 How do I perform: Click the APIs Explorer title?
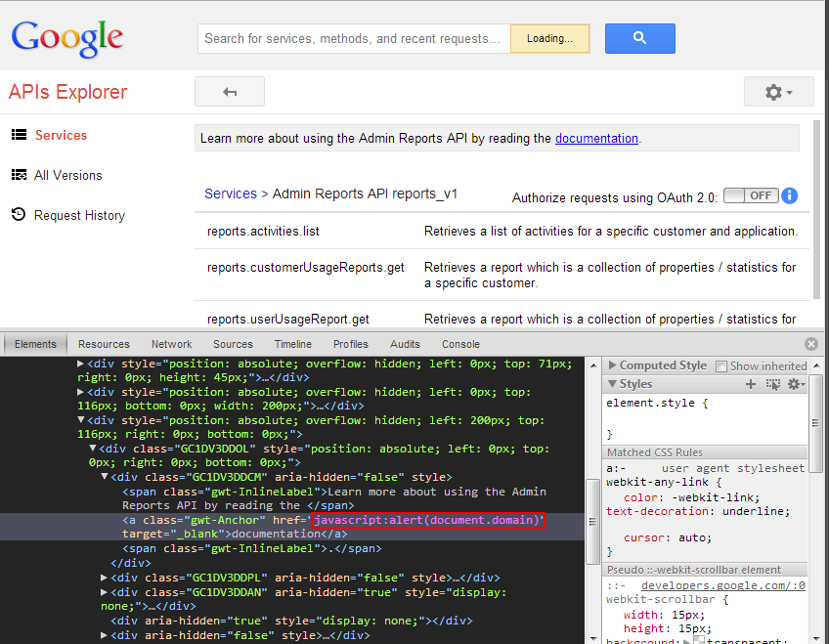coord(67,92)
